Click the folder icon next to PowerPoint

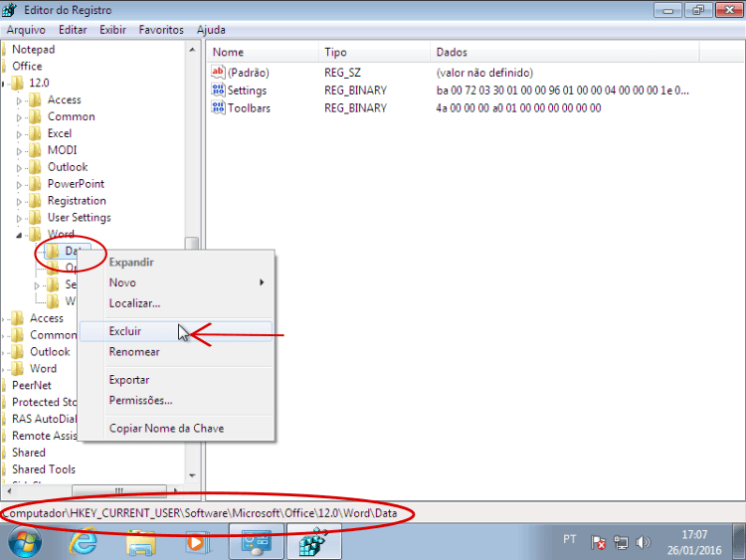coord(35,184)
